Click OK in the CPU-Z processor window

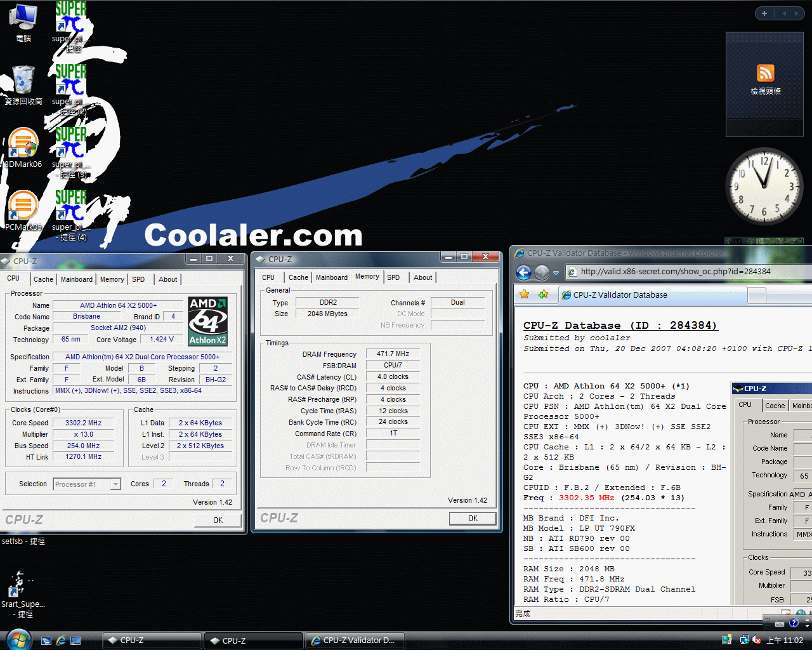coord(218,520)
